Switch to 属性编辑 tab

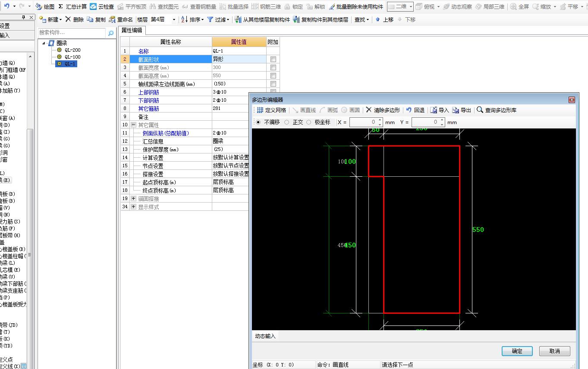[x=132, y=30]
